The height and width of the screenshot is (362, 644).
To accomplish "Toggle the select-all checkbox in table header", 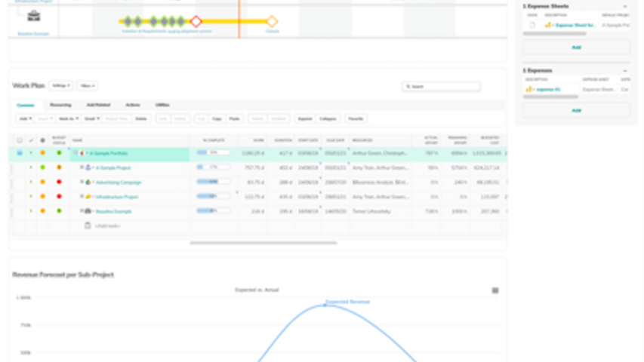I will point(20,140).
